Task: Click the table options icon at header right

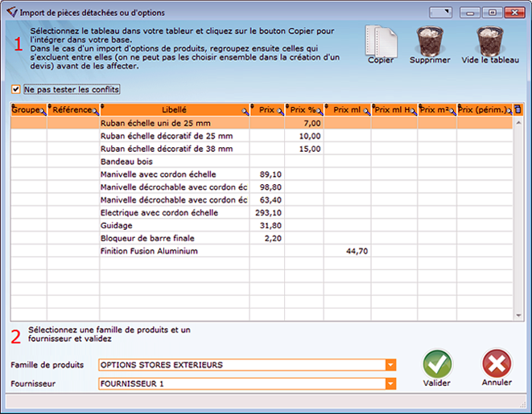Action: (518, 109)
